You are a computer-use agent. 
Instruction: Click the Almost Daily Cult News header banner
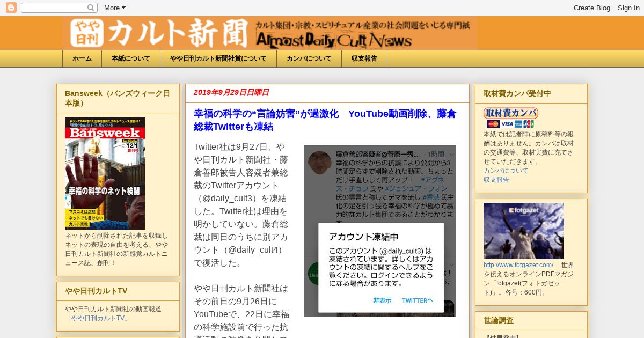pyautogui.click(x=269, y=33)
